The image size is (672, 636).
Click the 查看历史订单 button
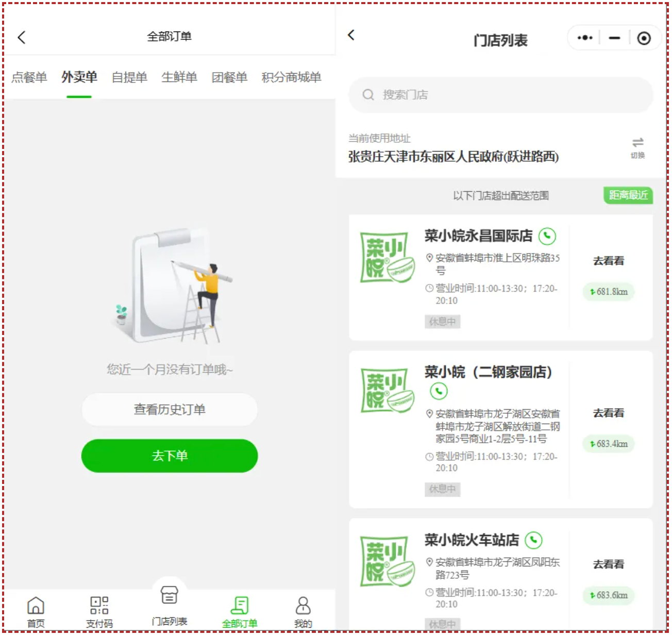[x=170, y=410]
